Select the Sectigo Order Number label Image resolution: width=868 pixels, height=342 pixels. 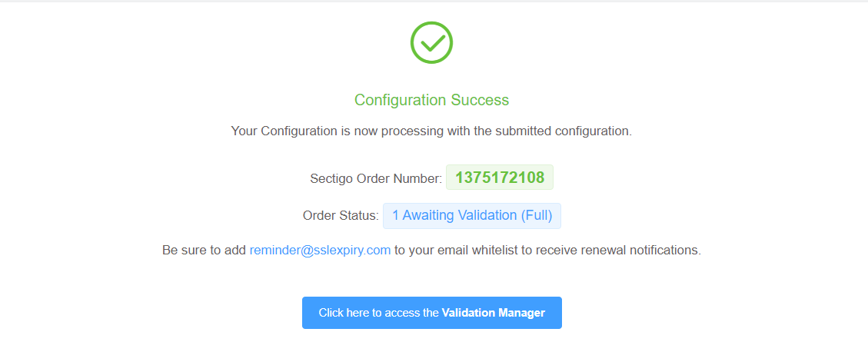375,178
